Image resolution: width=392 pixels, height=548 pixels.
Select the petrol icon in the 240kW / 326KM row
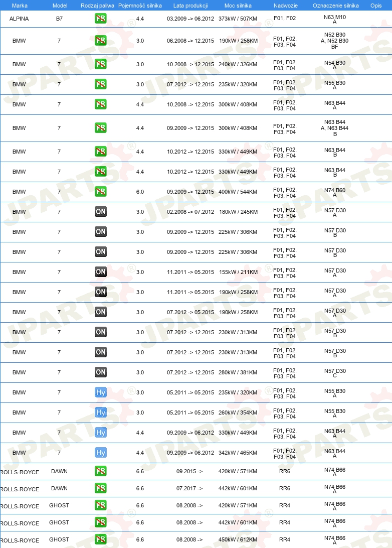101,64
